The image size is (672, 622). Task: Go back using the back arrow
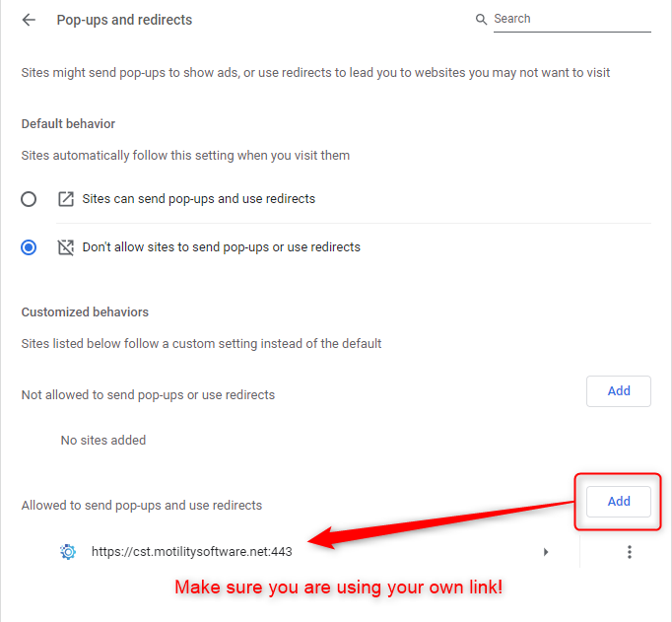[x=29, y=20]
